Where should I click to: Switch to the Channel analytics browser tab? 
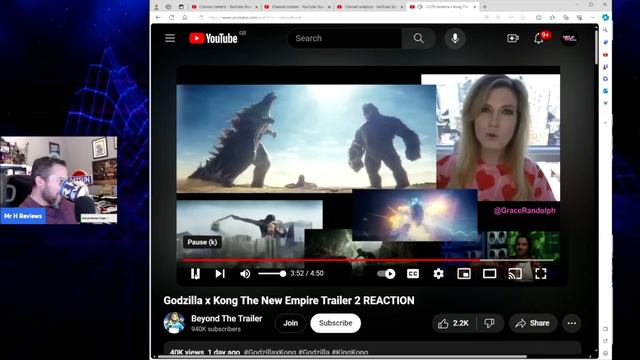pyautogui.click(x=370, y=7)
